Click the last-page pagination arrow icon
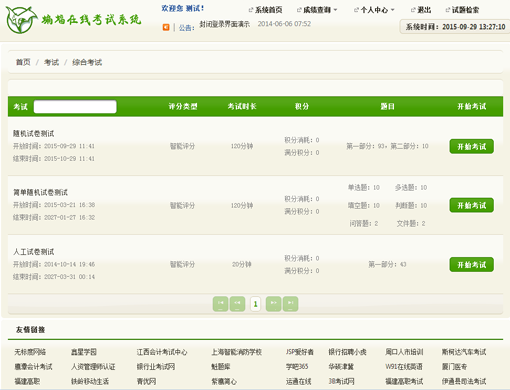The height and width of the screenshot is (390, 510). coord(290,304)
